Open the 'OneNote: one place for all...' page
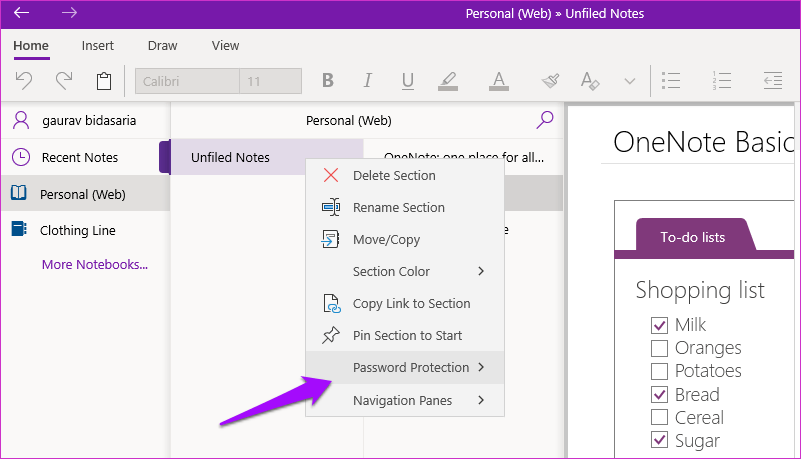The width and height of the screenshot is (801, 459). [x=463, y=155]
